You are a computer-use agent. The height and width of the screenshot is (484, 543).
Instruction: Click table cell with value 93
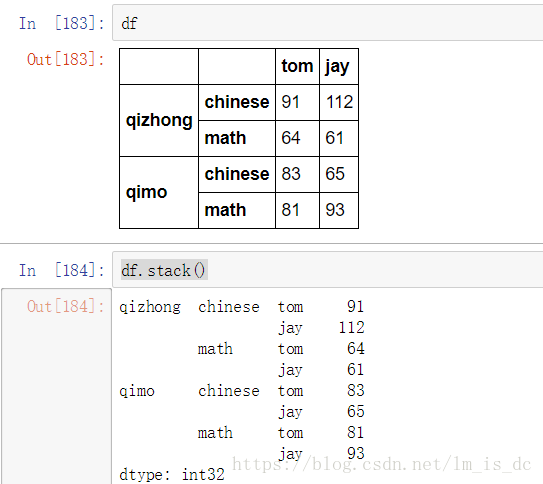point(339,210)
